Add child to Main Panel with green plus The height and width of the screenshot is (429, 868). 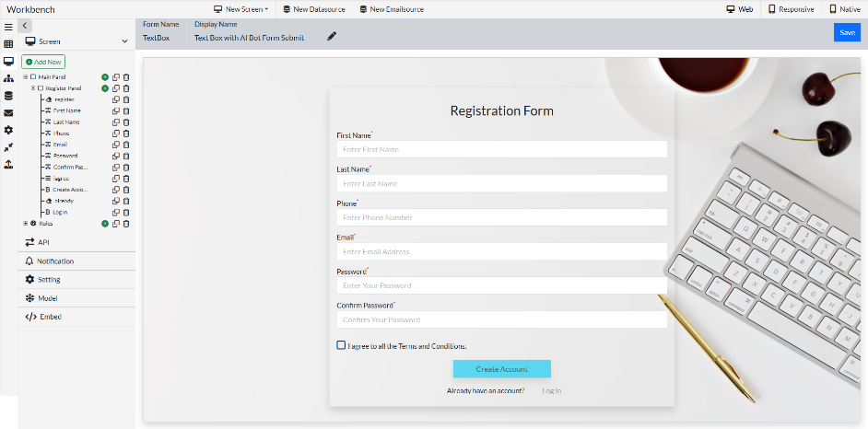point(105,77)
